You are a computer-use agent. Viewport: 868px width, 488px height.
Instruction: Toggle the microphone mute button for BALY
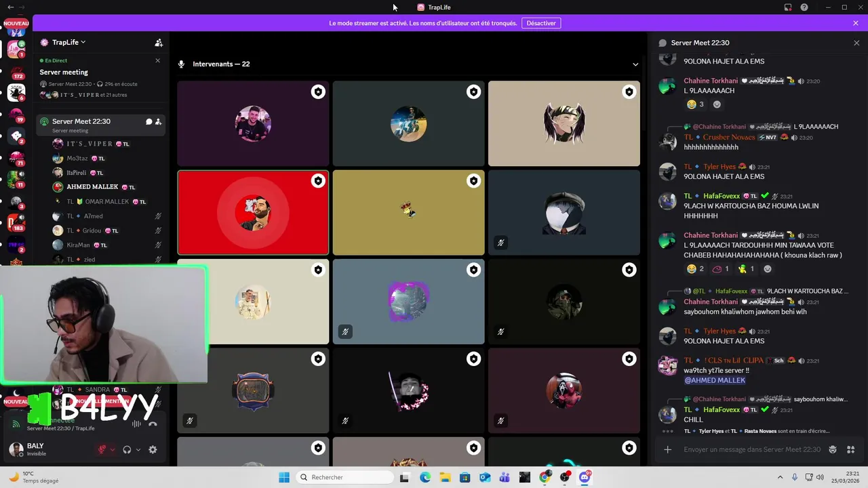102,449
